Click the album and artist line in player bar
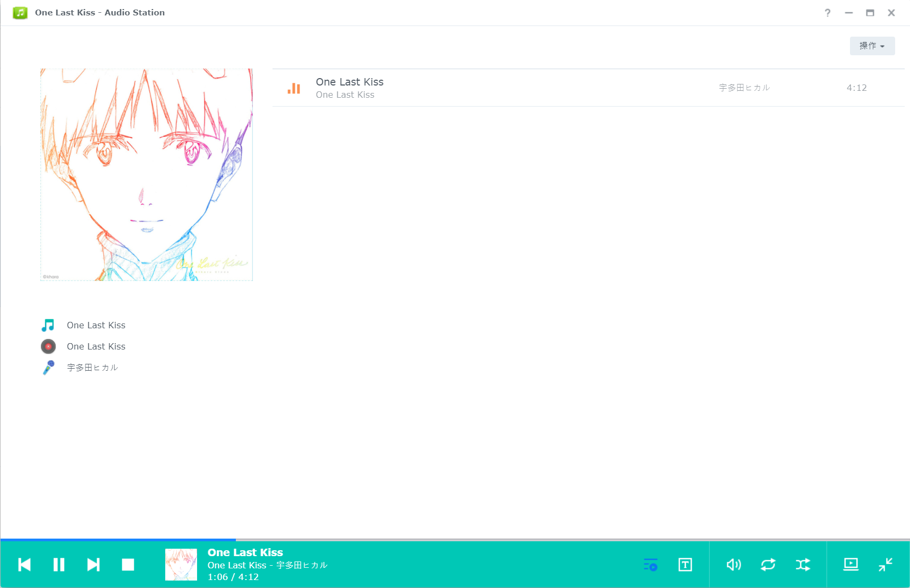Screen dimensions: 910x588 tap(267, 565)
